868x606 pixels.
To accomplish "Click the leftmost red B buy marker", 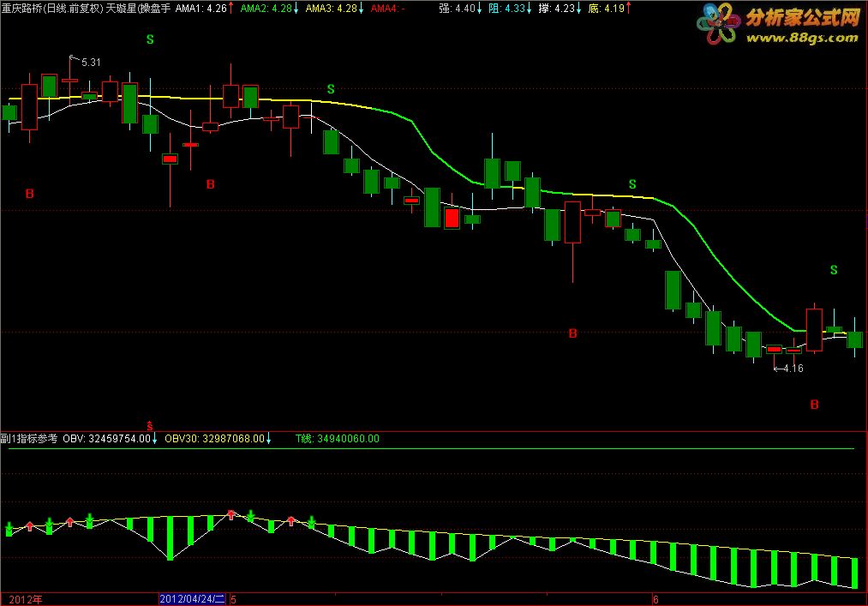I will coord(30,194).
